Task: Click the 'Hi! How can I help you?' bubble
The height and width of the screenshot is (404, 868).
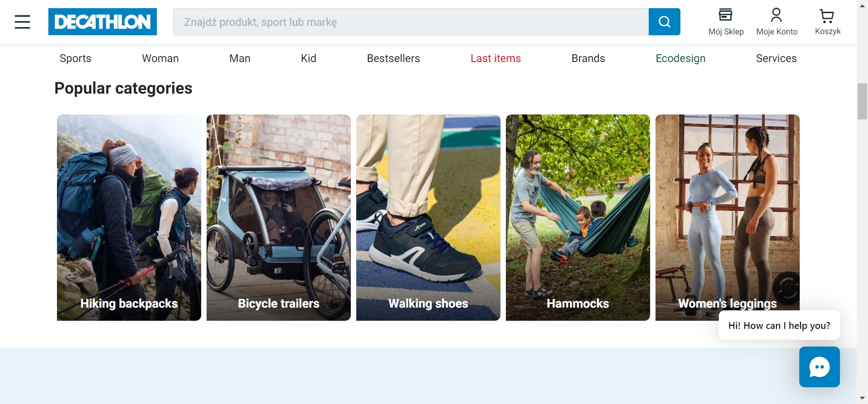Action: [779, 325]
